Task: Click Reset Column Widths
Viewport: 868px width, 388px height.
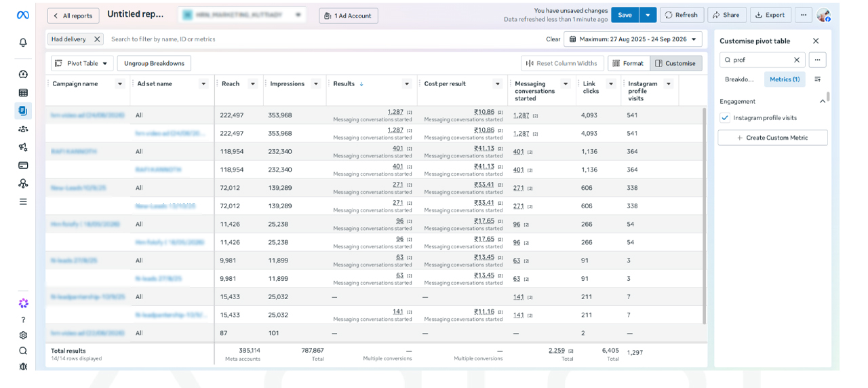Action: pyautogui.click(x=562, y=63)
